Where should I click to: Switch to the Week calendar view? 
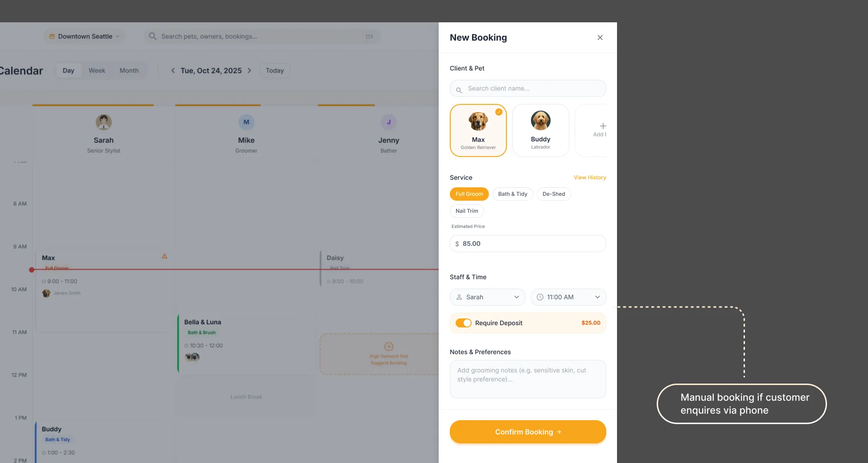97,70
